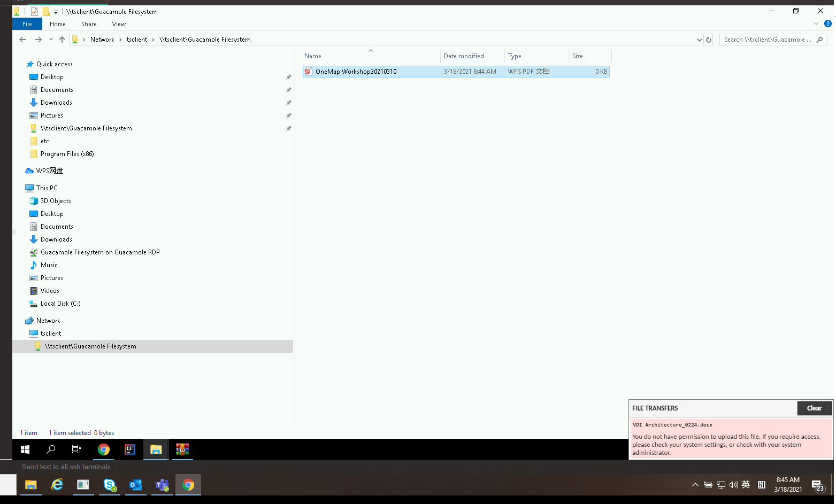Viewport: 836px width, 504px height.
Task: Sort files by the Type column
Action: click(536, 56)
